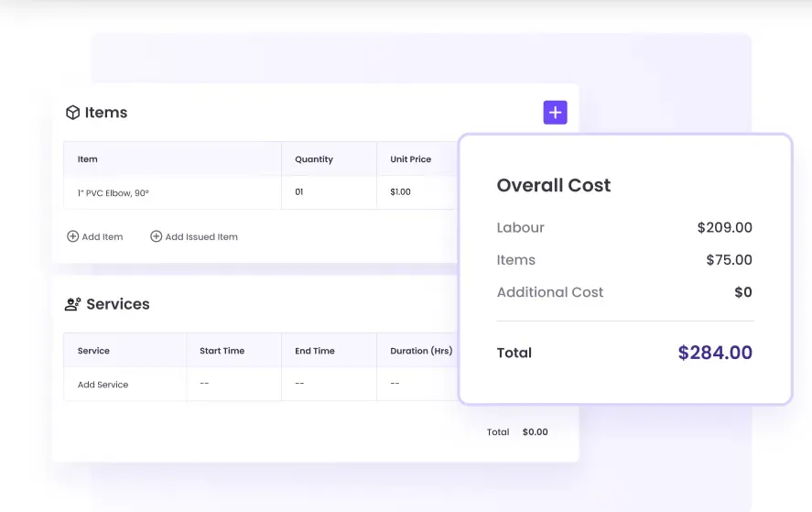
Task: Click the Add Issued Item link
Action: (200, 236)
